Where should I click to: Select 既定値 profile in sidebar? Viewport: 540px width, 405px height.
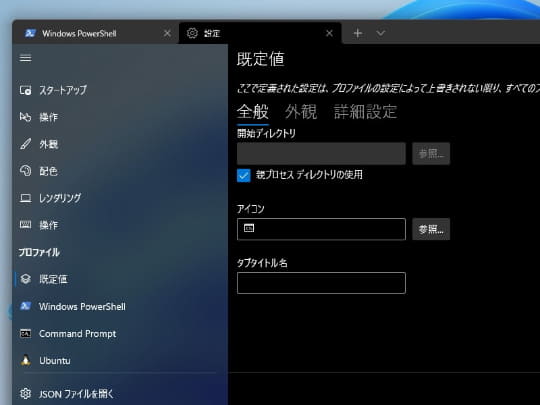point(120,279)
